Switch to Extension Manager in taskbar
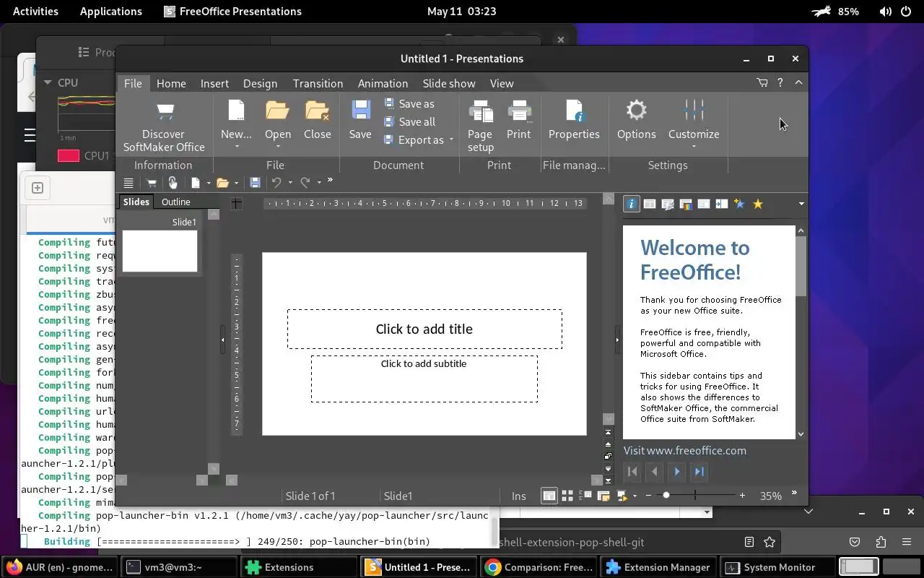Image resolution: width=924 pixels, height=578 pixels. point(658,567)
